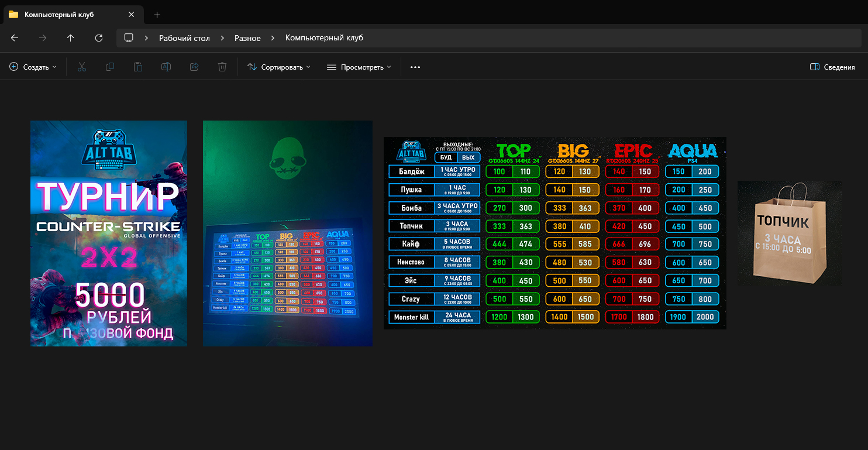Open the Сортировать sort menu

[x=279, y=67]
